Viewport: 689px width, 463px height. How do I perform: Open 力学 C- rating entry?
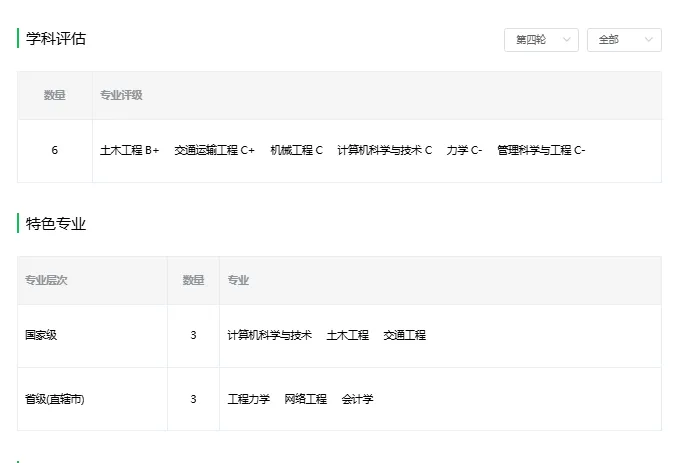[464, 150]
